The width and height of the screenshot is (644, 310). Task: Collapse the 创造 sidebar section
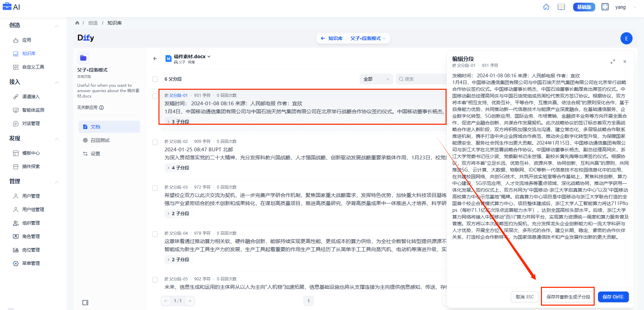tap(57, 26)
